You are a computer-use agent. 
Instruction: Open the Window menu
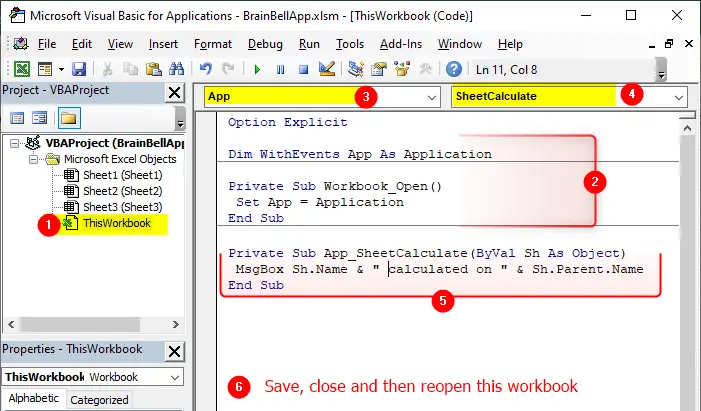(x=460, y=44)
